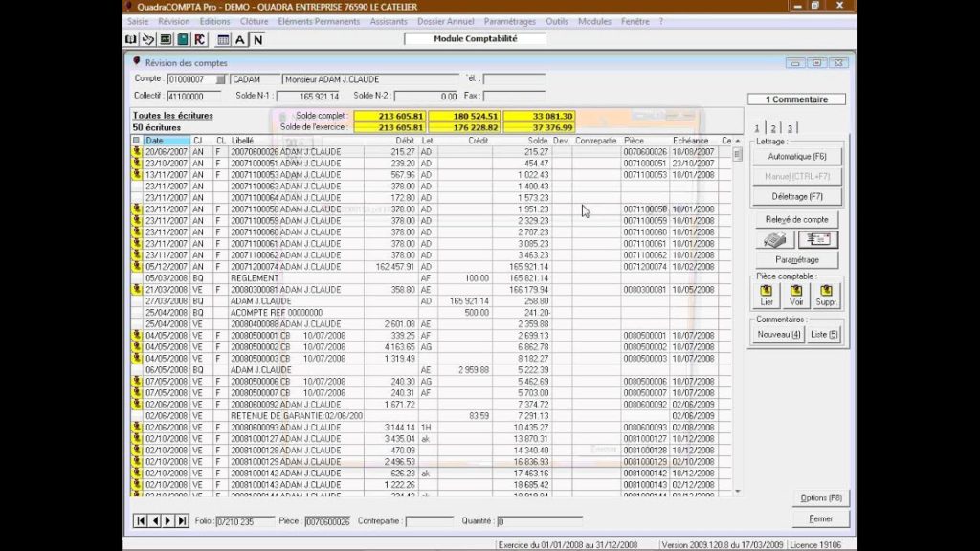This screenshot has height=551, width=980.
Task: Go to first record navigation arrow
Action: [141, 520]
